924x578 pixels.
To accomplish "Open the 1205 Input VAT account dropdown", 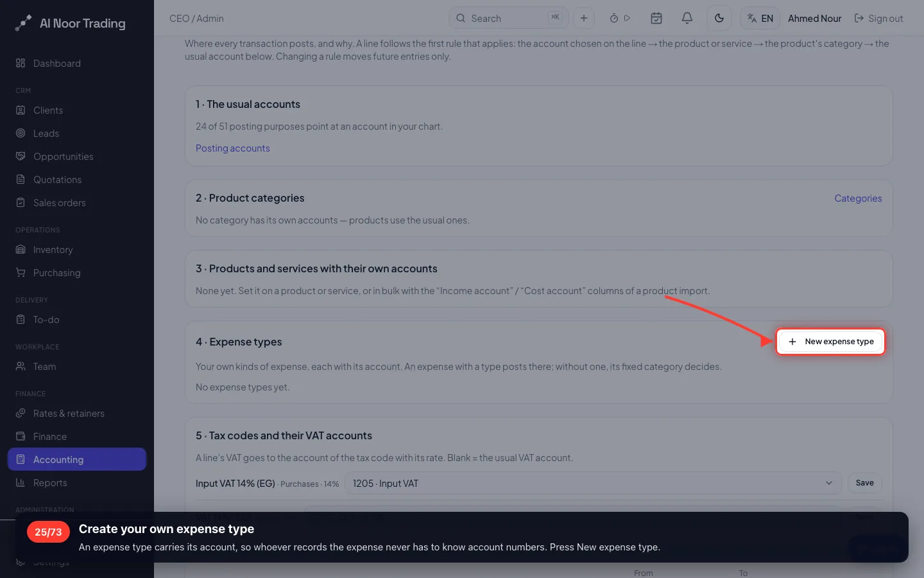I will pos(593,483).
